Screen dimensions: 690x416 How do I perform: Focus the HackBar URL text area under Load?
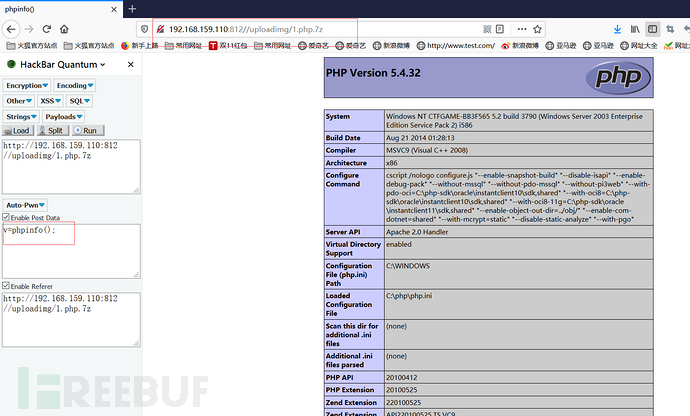point(71,167)
